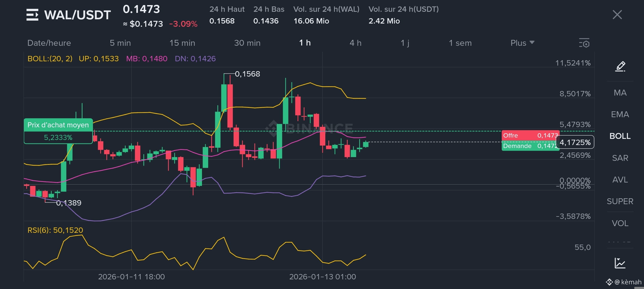
Task: Toggle the EMA indicator
Action: click(620, 114)
